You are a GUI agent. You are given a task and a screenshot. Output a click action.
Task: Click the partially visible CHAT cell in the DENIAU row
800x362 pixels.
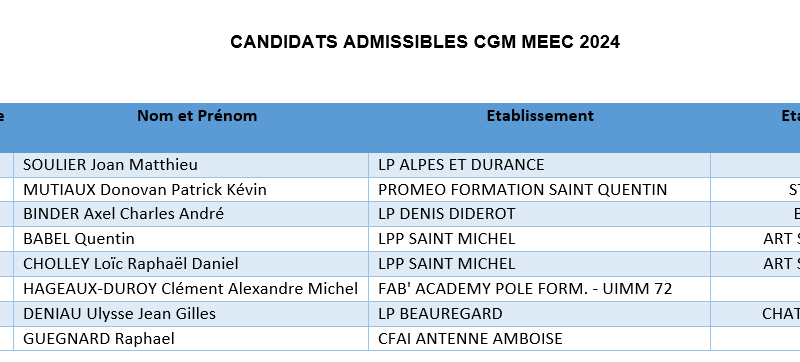pyautogui.click(x=756, y=314)
